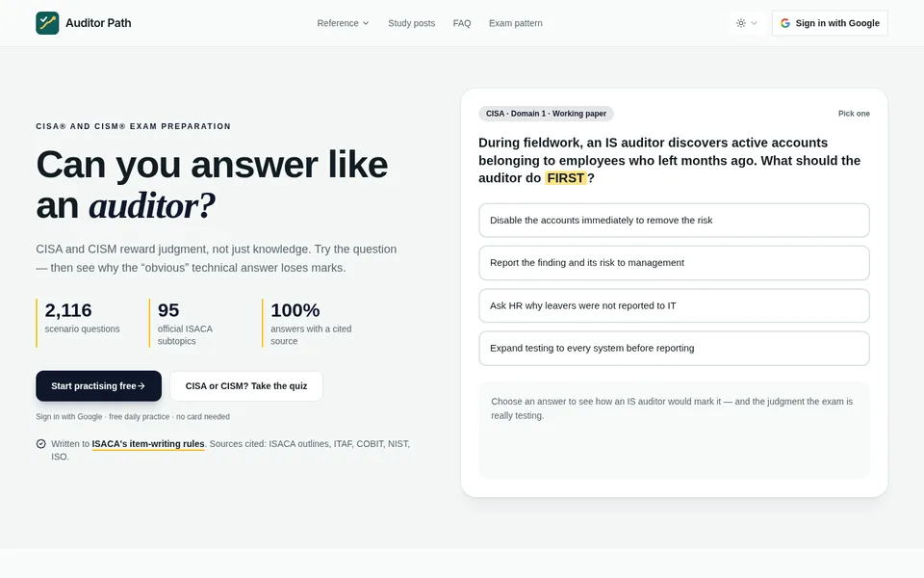The width and height of the screenshot is (924, 578).
Task: Expand the theme switcher chevron
Action: coord(754,23)
